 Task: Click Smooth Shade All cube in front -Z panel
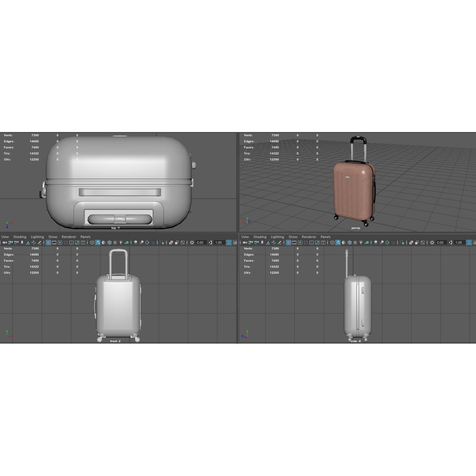(x=98, y=243)
